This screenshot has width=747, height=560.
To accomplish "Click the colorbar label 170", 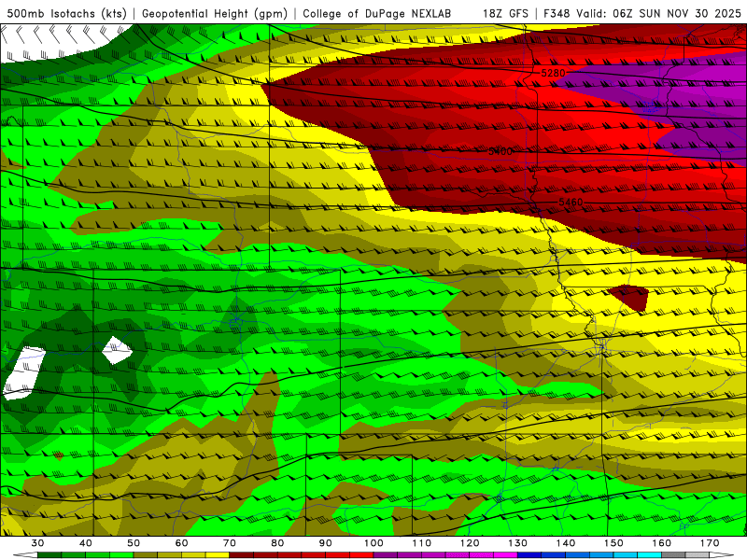I will pyautogui.click(x=710, y=543).
